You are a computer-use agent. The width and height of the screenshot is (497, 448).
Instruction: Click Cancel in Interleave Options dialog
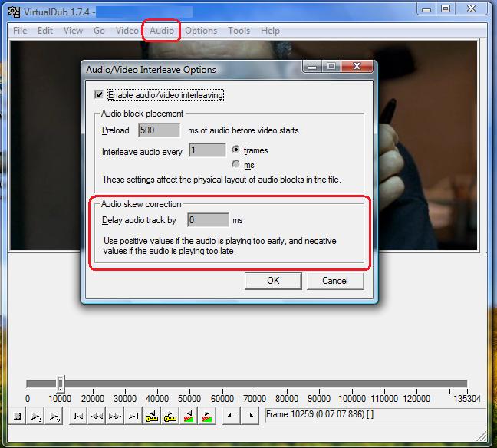(x=335, y=281)
